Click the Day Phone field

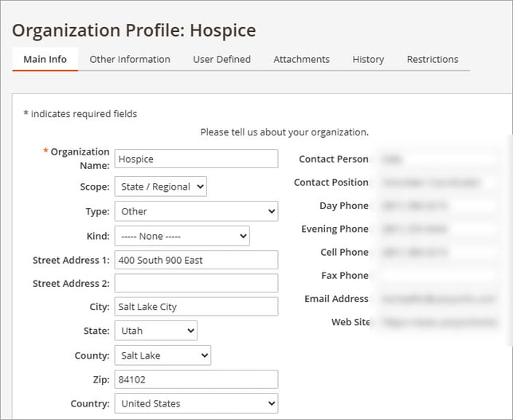(x=438, y=206)
